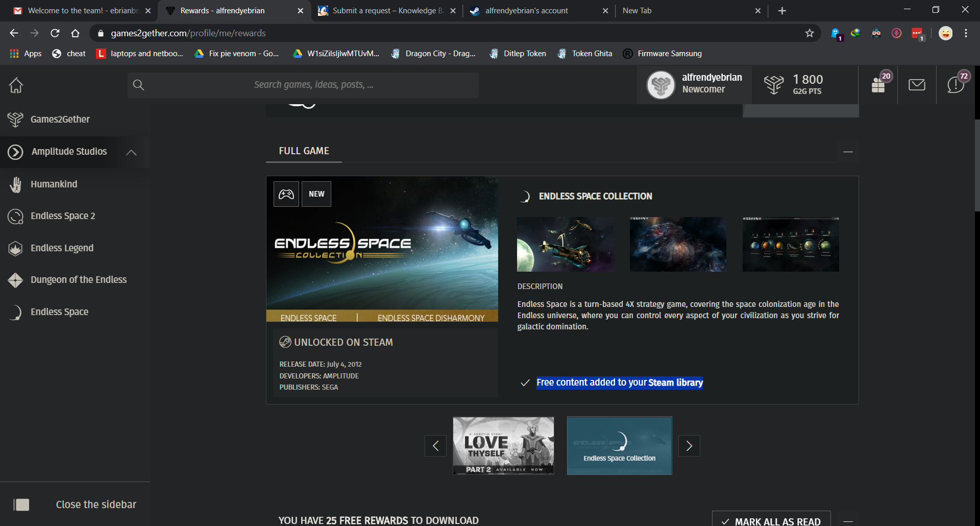Click the search magnifier icon
The image size is (980, 526).
click(138, 85)
